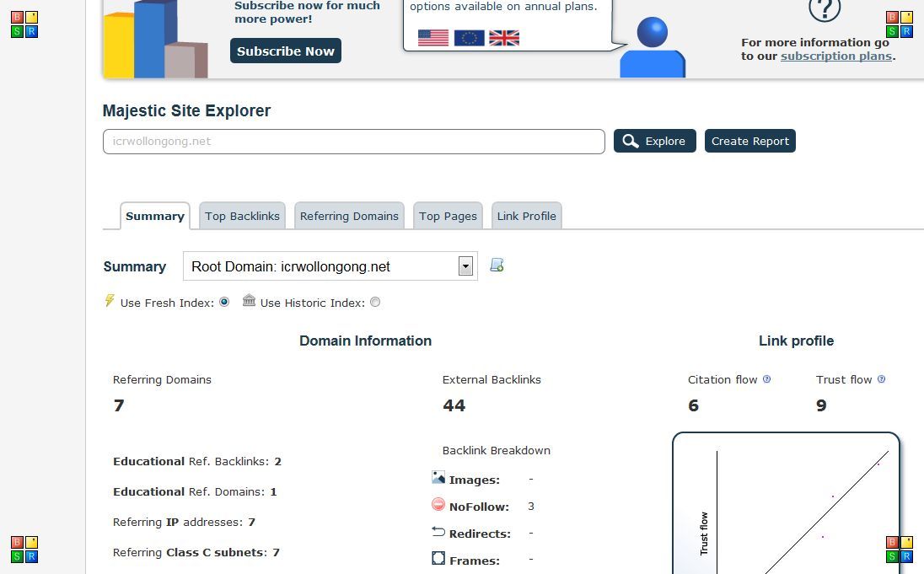
Task: Click the Redirects arrow icon
Action: point(438,532)
